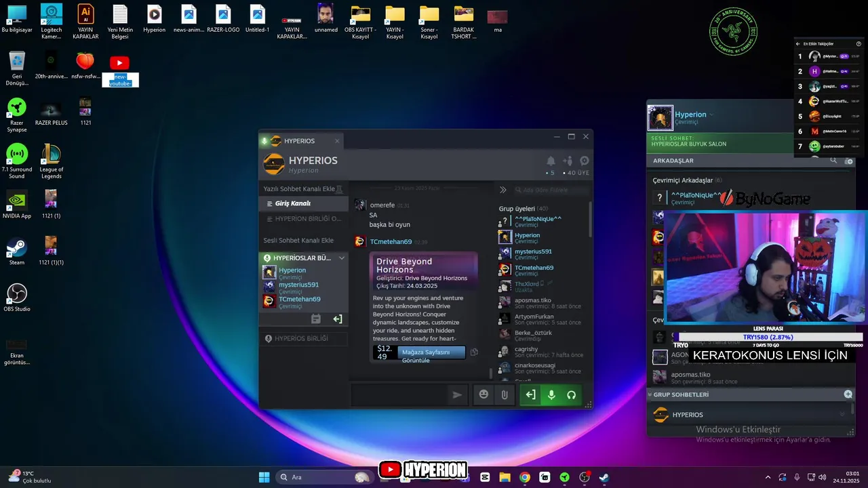Open Drive Beyond Horizons game card title
This screenshot has width=868, height=488.
click(404, 265)
